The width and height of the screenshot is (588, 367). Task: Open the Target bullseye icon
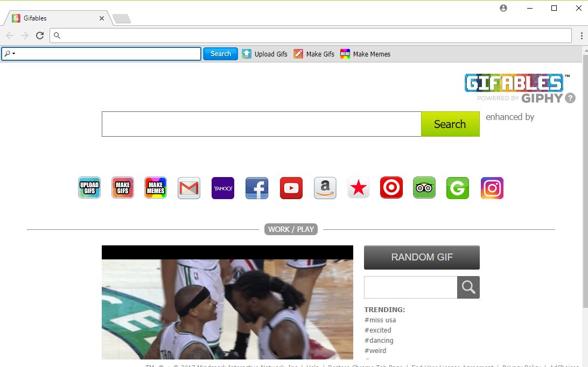click(x=391, y=187)
